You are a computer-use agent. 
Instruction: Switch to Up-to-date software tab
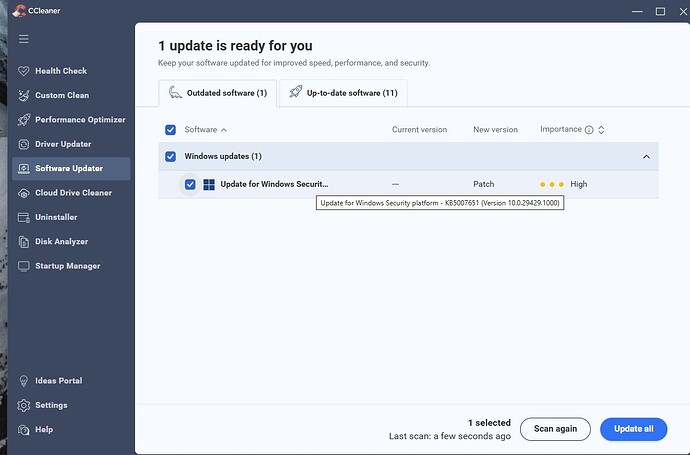pos(343,93)
